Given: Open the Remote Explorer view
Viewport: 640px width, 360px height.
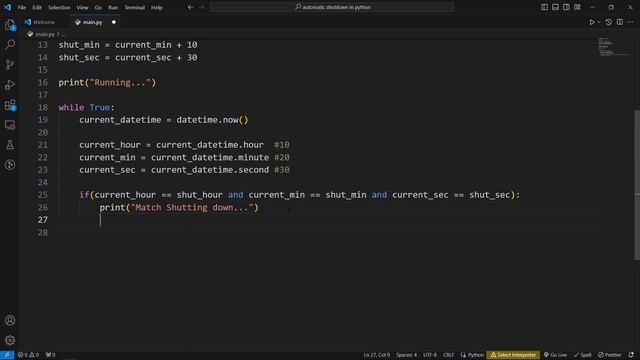Looking at the screenshot, I should click(10, 125).
